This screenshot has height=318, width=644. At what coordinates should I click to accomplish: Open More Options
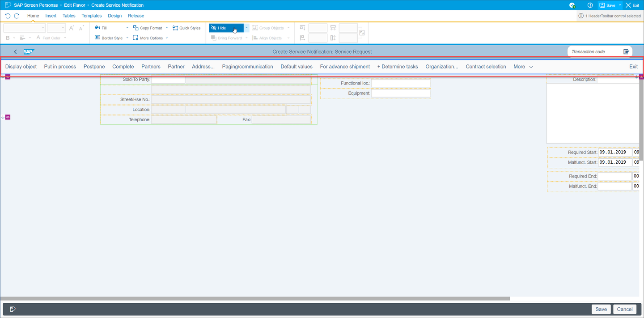click(148, 38)
